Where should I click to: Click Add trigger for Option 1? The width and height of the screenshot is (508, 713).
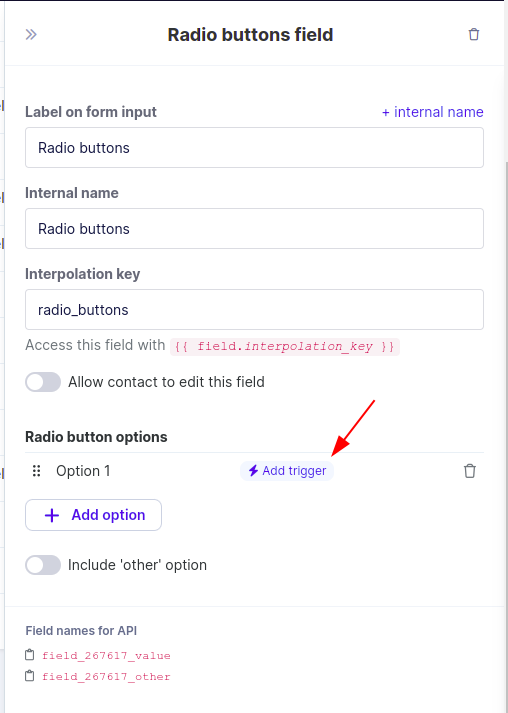coord(287,471)
